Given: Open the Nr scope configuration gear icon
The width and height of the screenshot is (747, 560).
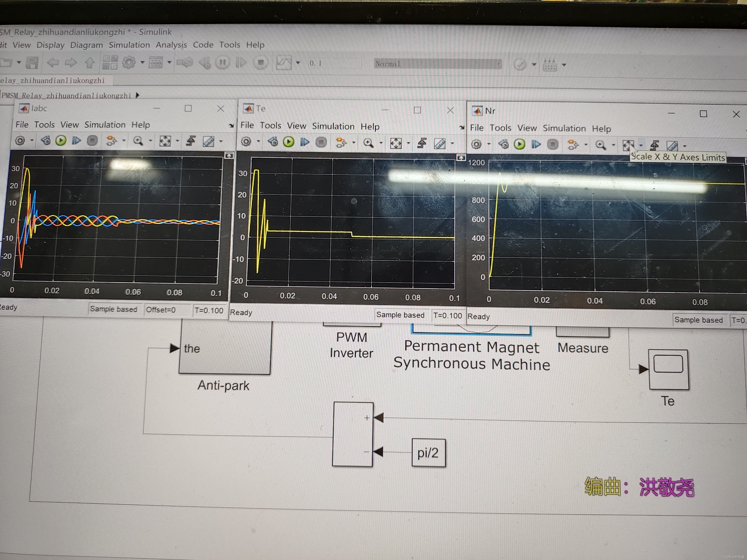Looking at the screenshot, I should [x=476, y=145].
